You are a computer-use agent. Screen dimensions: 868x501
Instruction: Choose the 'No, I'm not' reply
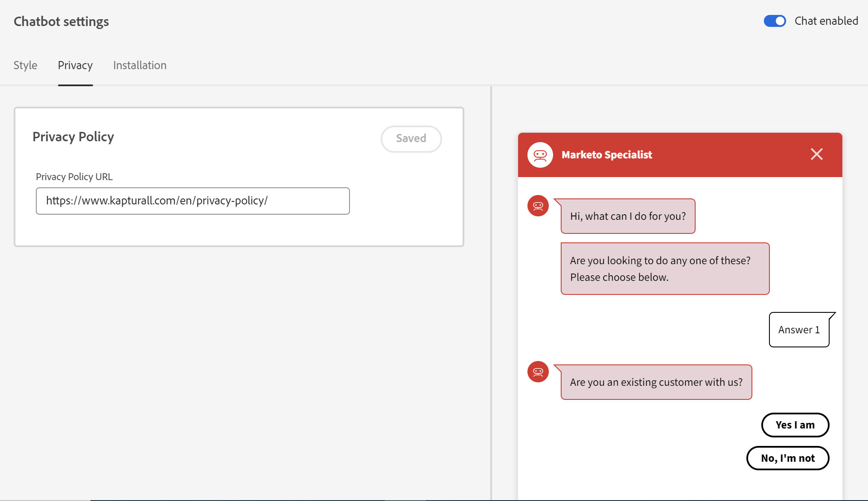coord(787,458)
